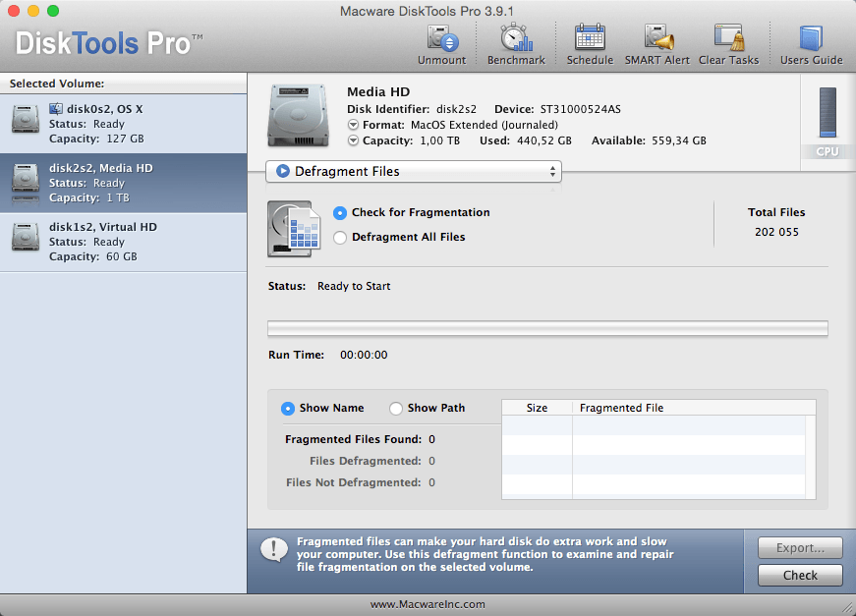Click the defragment files drive graphic
Viewport: 856px width, 616px height.
pyautogui.click(x=294, y=229)
